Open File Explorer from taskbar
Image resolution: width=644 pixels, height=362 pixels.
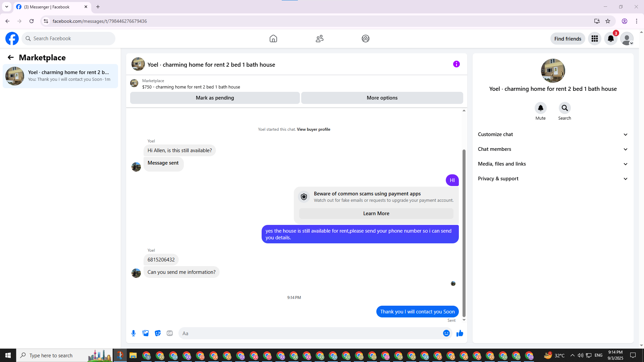pos(133,355)
